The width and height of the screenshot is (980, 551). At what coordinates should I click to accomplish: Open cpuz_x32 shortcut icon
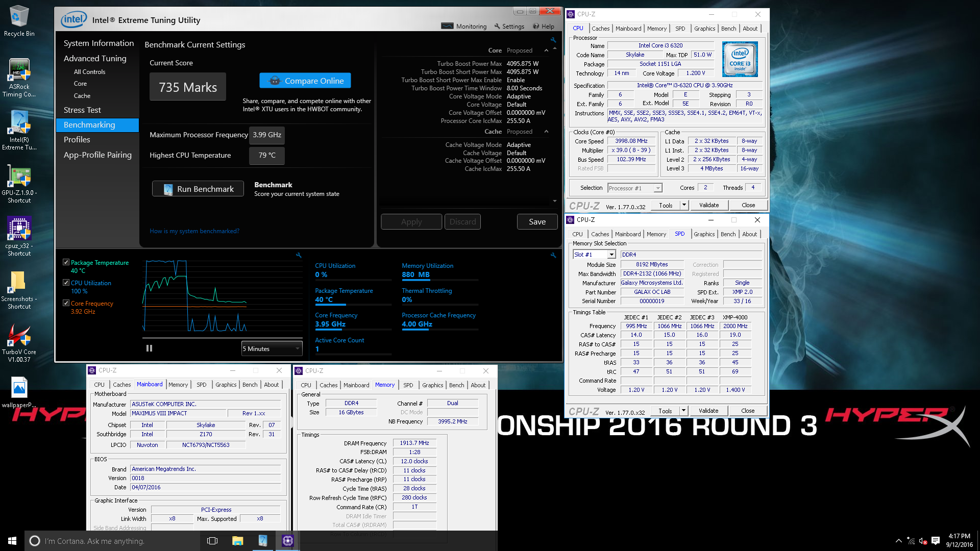pos(19,236)
